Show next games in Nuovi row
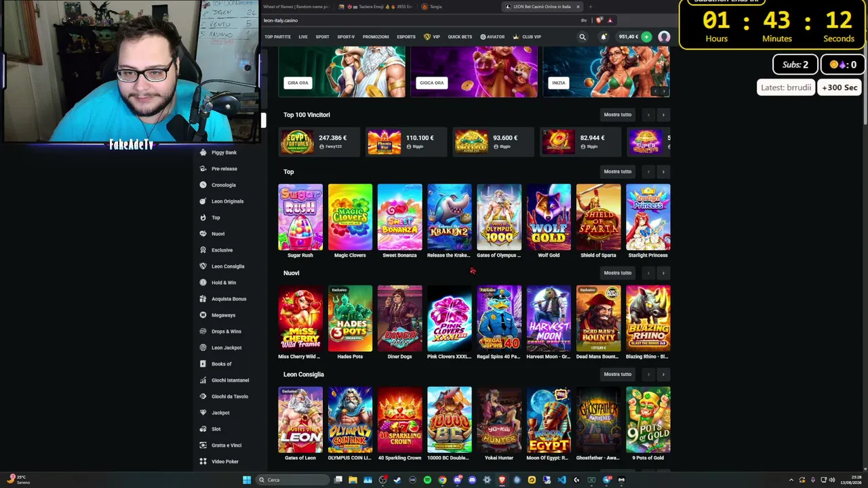868x488 pixels. (663, 272)
